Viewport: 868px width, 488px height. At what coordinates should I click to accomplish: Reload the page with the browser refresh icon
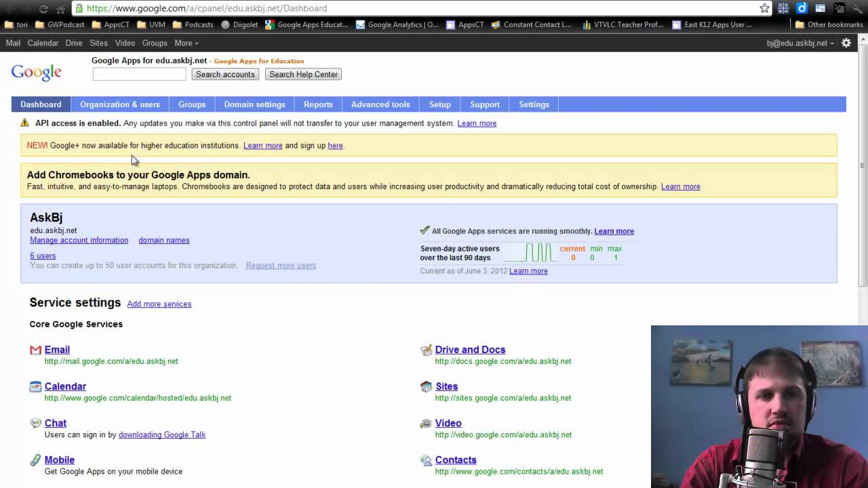(x=44, y=8)
